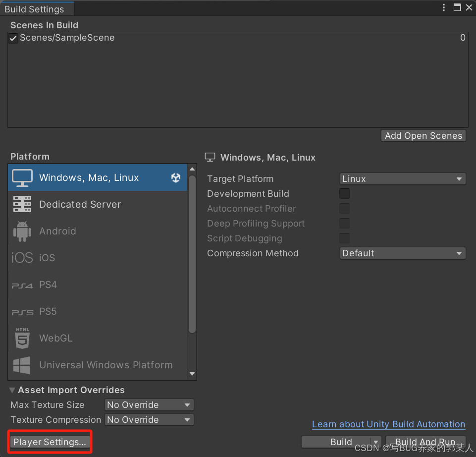Open Player Settings
Screen dimensions: 476x457
click(x=50, y=442)
